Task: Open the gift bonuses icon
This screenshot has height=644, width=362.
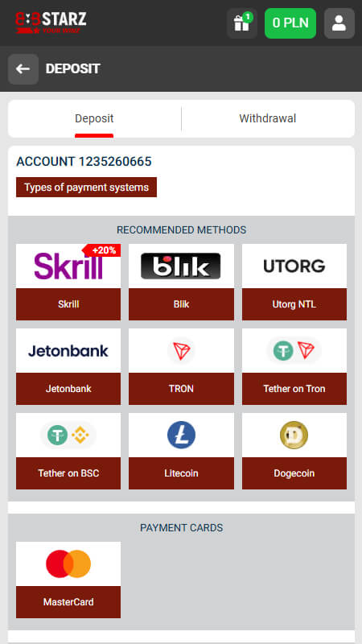Action: [x=242, y=23]
